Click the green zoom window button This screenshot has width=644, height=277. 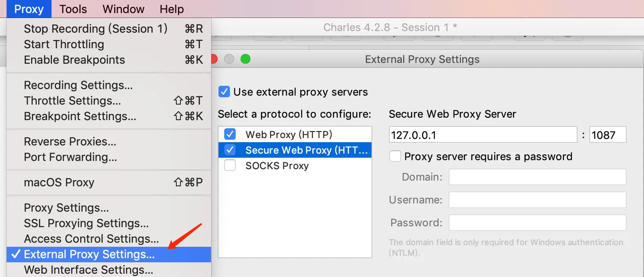245,59
